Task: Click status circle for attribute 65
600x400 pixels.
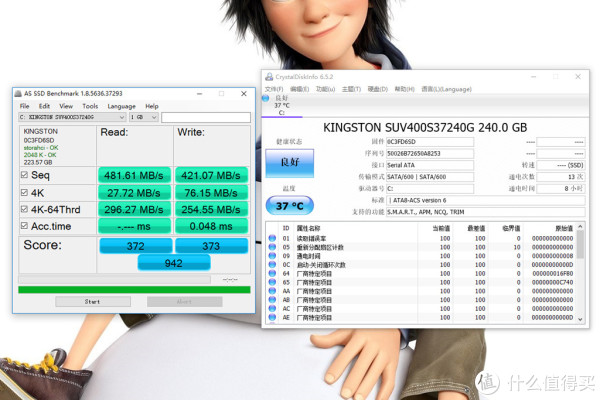Action: 272,282
